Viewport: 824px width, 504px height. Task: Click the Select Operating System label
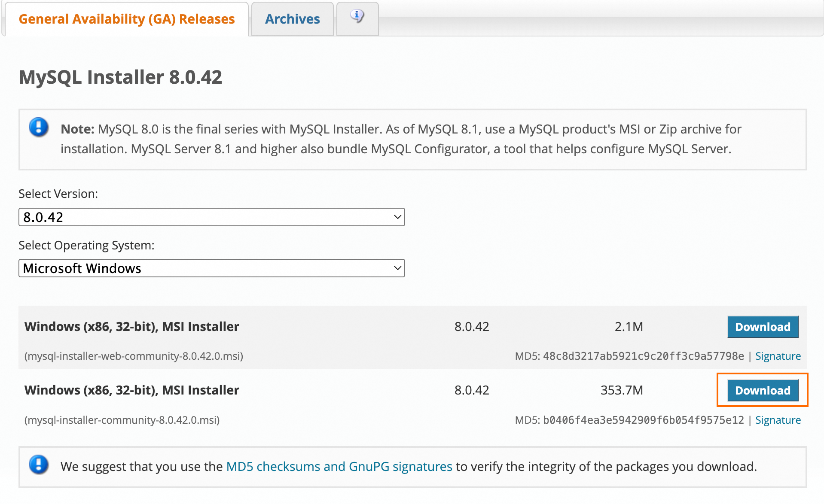click(x=86, y=246)
